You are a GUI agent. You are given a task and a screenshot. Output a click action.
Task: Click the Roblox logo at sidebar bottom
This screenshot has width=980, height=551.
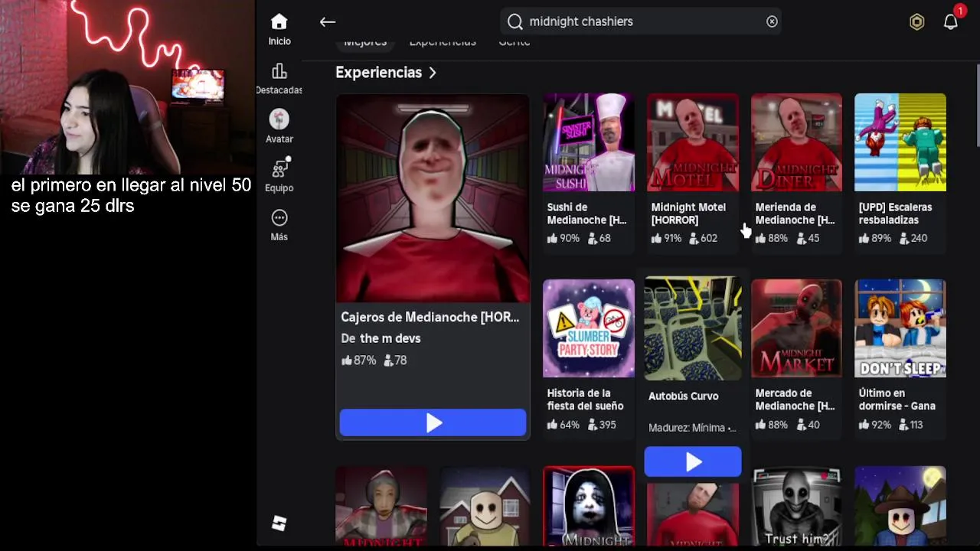[279, 523]
